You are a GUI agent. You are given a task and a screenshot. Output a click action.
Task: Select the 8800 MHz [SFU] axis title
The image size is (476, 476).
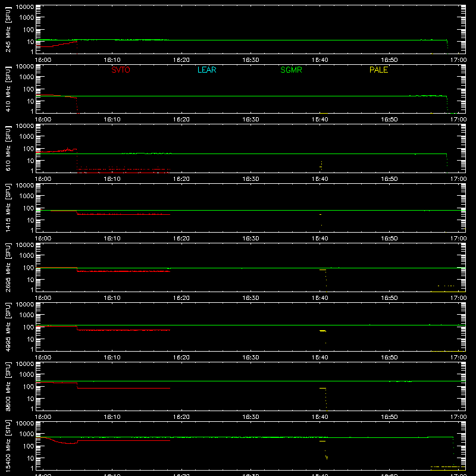click(8, 386)
